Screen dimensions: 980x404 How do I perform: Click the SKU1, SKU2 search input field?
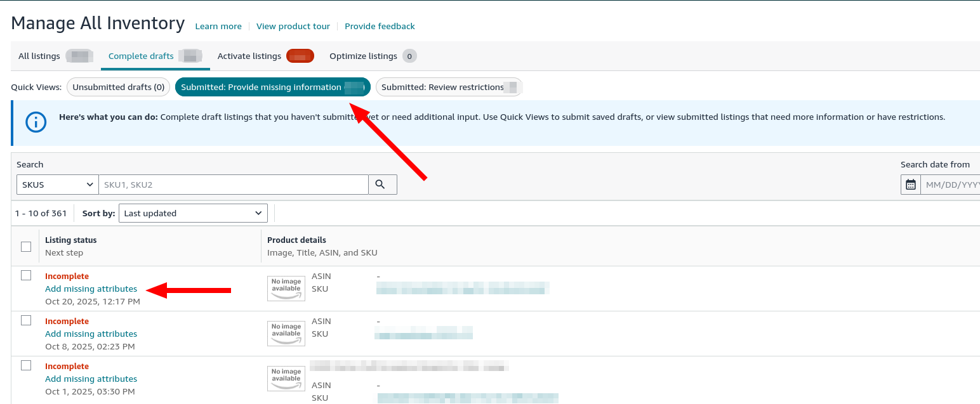click(233, 184)
